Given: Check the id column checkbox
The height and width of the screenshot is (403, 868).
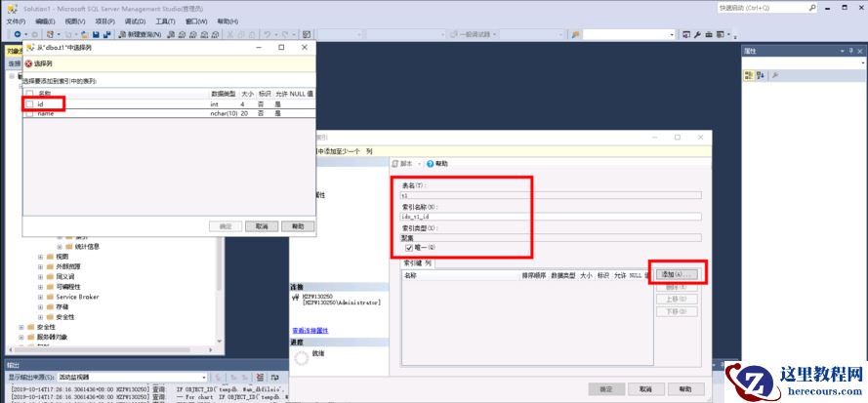Looking at the screenshot, I should (30, 104).
